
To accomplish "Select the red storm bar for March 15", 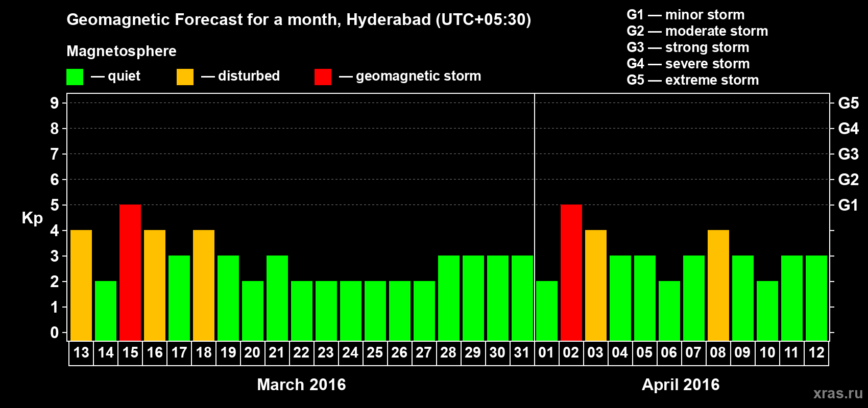I will (x=130, y=273).
